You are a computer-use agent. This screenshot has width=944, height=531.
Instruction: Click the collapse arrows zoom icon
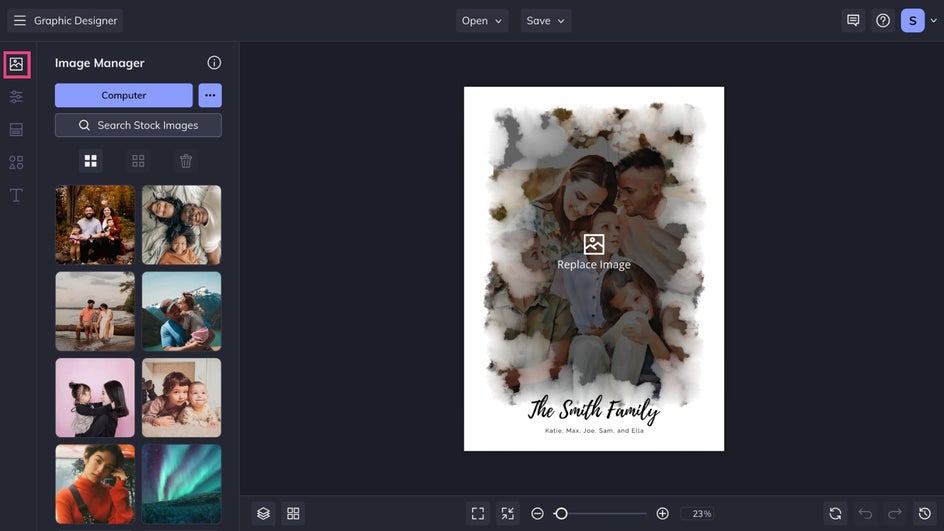tap(508, 514)
